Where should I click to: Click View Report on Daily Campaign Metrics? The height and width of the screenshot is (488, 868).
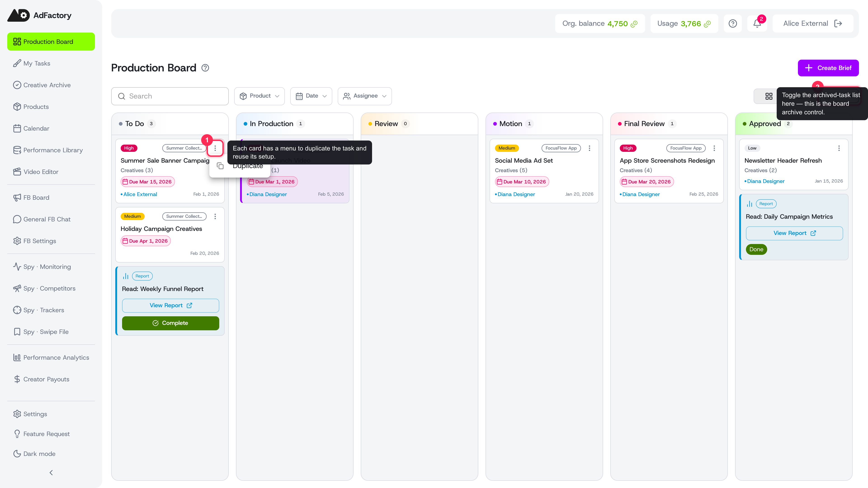tap(794, 233)
